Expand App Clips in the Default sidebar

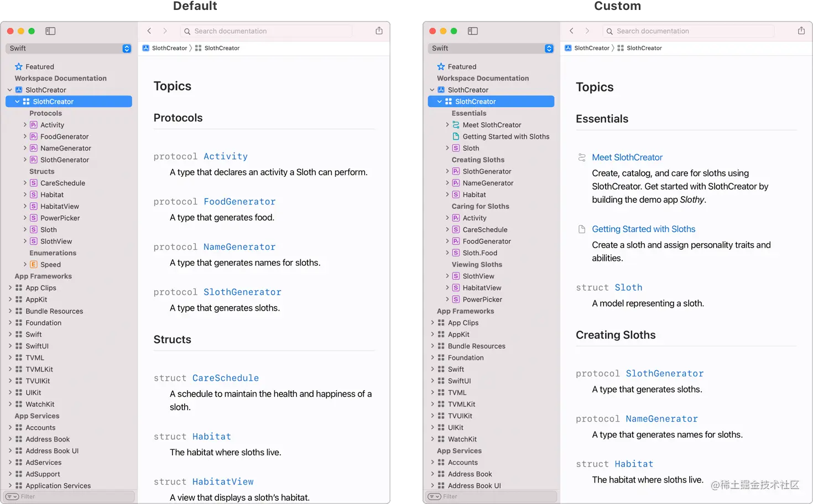(10, 288)
